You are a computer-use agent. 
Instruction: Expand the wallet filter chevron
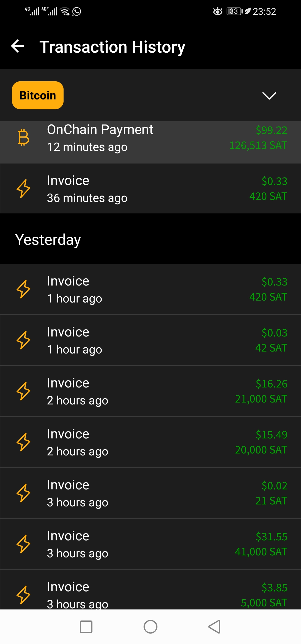[x=269, y=96]
